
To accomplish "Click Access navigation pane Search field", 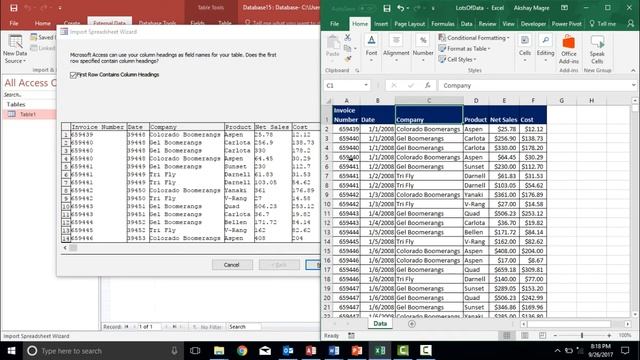I will click(29, 95).
